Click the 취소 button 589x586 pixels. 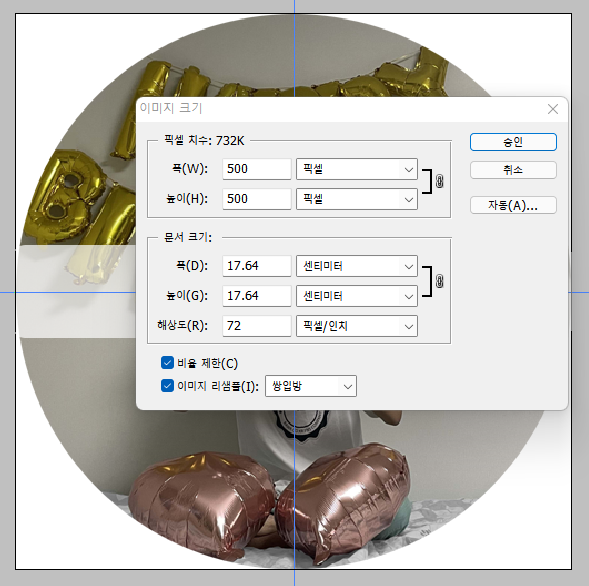pos(513,170)
